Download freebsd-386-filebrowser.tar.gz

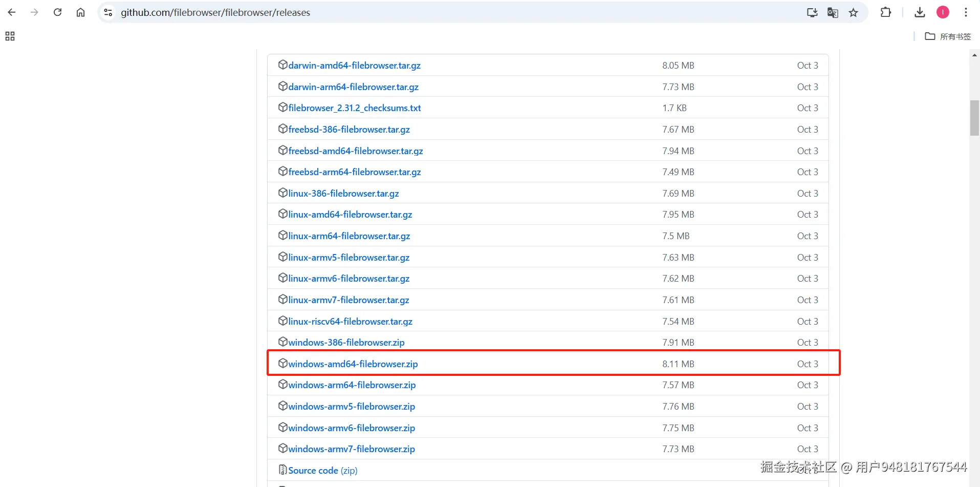coord(349,130)
